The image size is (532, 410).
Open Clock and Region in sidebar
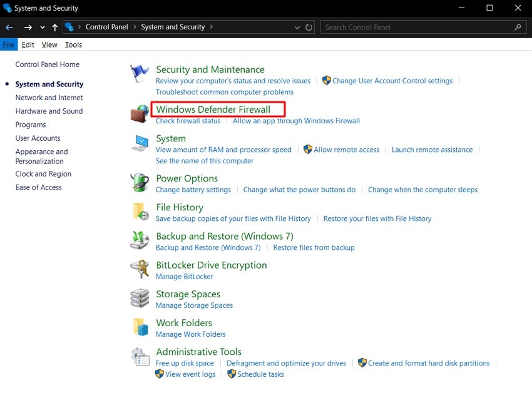[x=43, y=174]
